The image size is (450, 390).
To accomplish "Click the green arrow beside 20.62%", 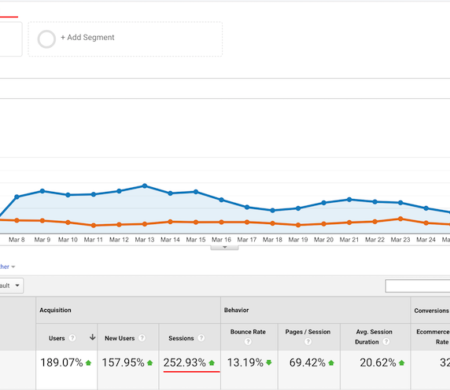I will [402, 363].
